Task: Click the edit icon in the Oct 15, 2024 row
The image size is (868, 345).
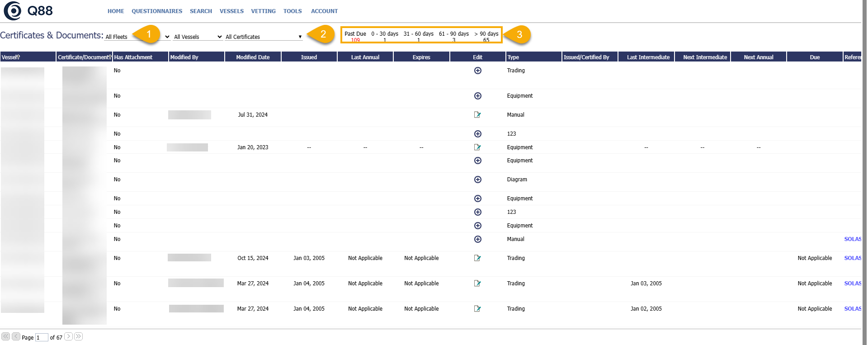Action: point(477,258)
